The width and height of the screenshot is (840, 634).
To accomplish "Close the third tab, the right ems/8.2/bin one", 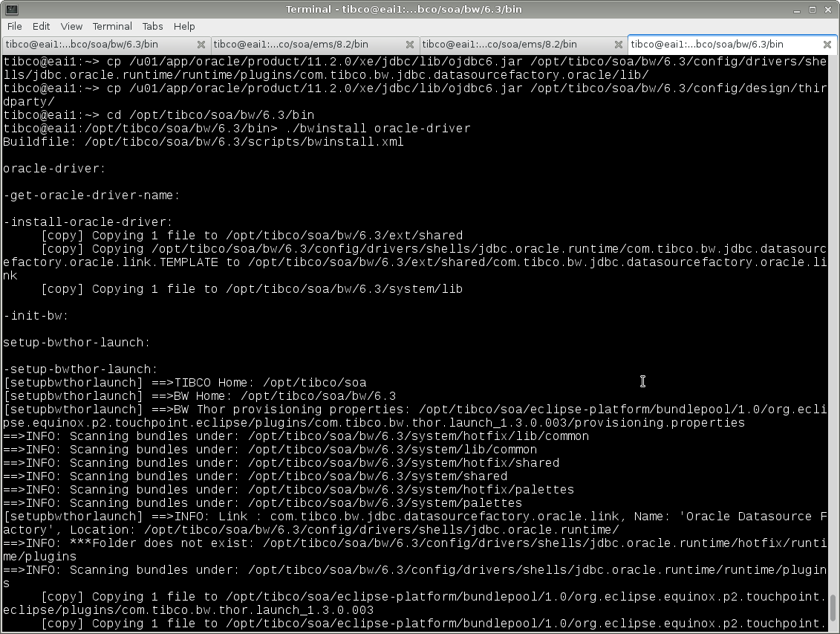I will (x=618, y=45).
